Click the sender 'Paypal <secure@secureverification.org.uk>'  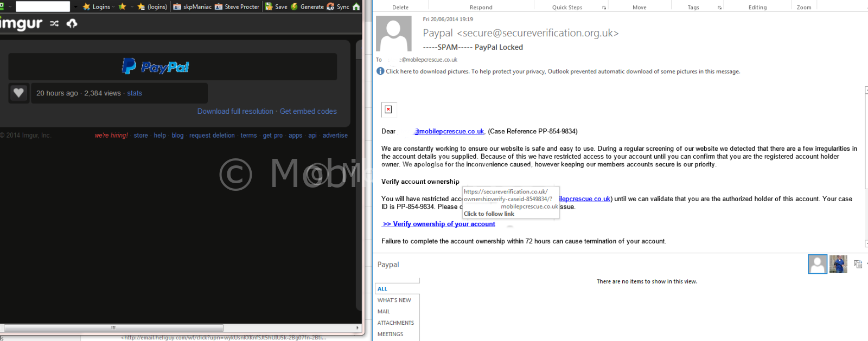[x=521, y=33]
